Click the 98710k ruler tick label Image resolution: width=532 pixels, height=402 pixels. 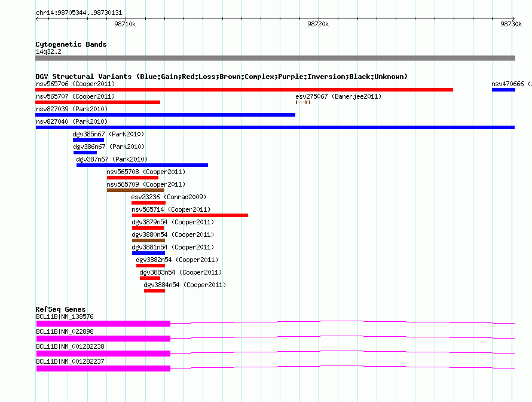[125, 24]
